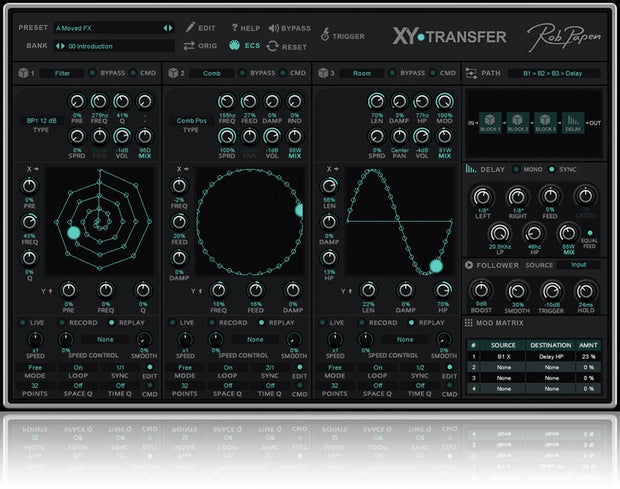The width and height of the screenshot is (620, 489).
Task: Open Help via question mark icon
Action: 234,27
